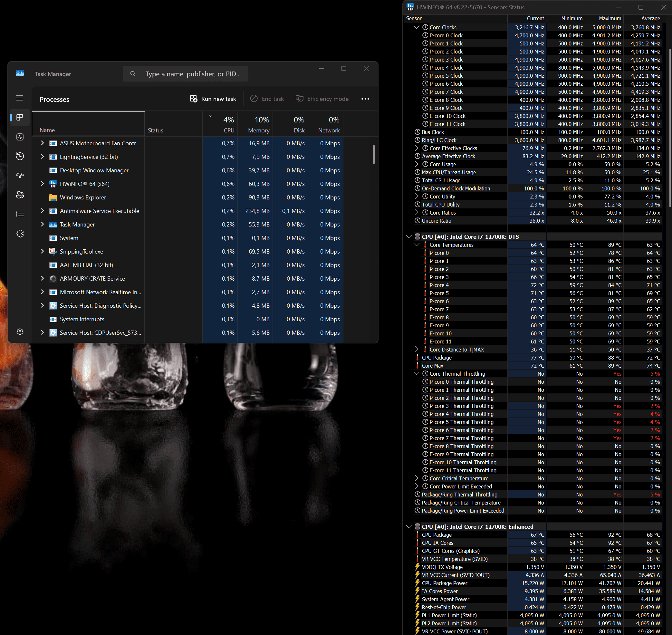Click the Name column header

(88, 124)
